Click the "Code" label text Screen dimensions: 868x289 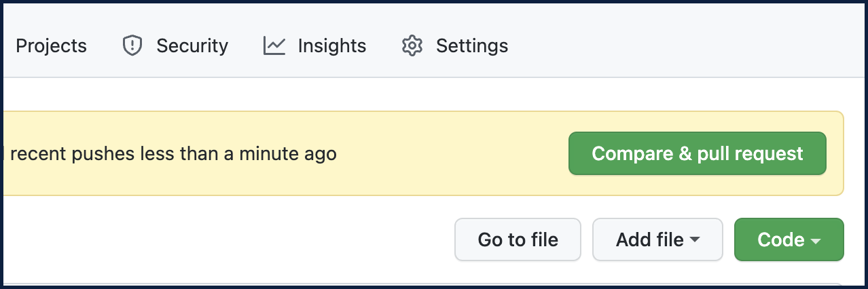click(781, 239)
